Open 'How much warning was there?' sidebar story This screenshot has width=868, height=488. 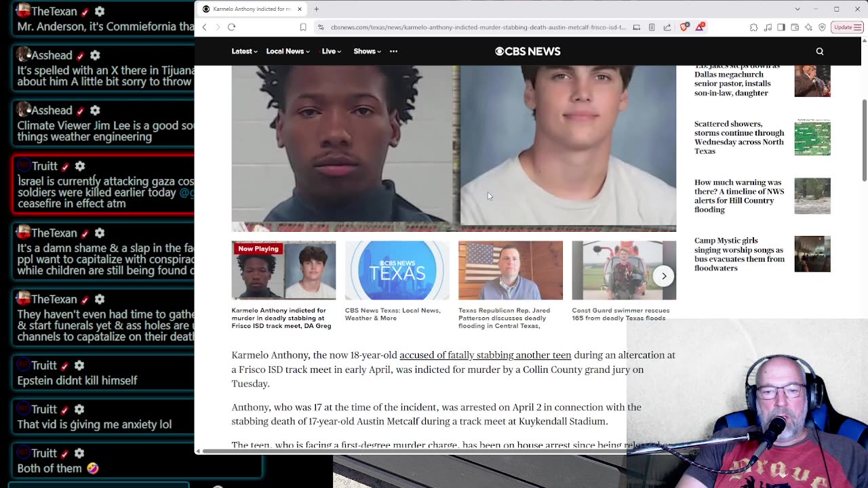click(x=739, y=196)
